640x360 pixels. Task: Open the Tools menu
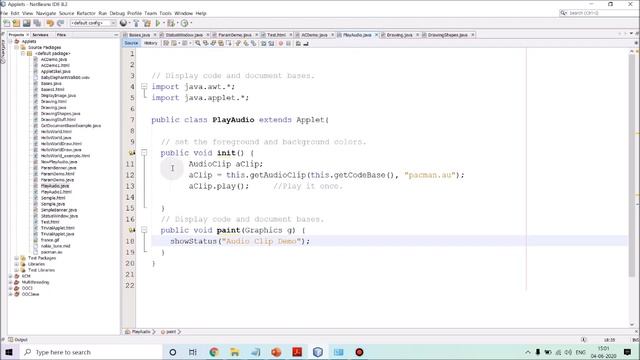pyautogui.click(x=165, y=13)
